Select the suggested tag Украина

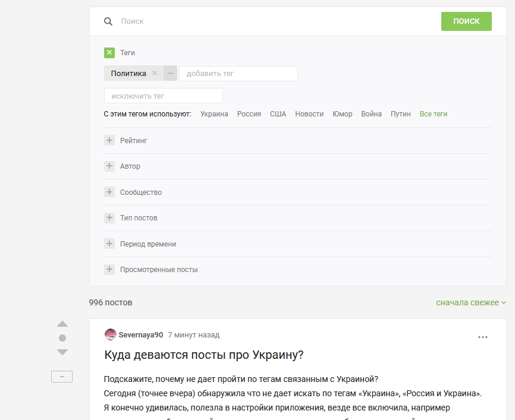[x=214, y=114]
